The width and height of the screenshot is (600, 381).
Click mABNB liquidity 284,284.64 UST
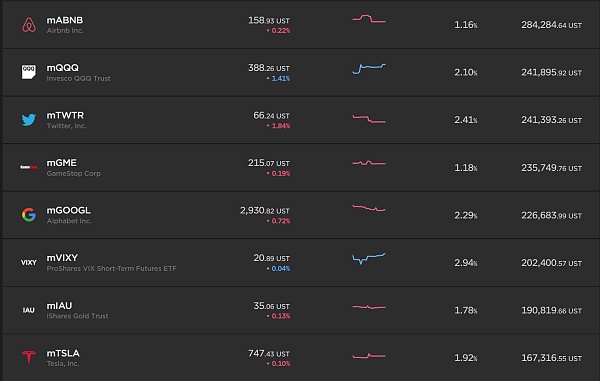pos(551,25)
